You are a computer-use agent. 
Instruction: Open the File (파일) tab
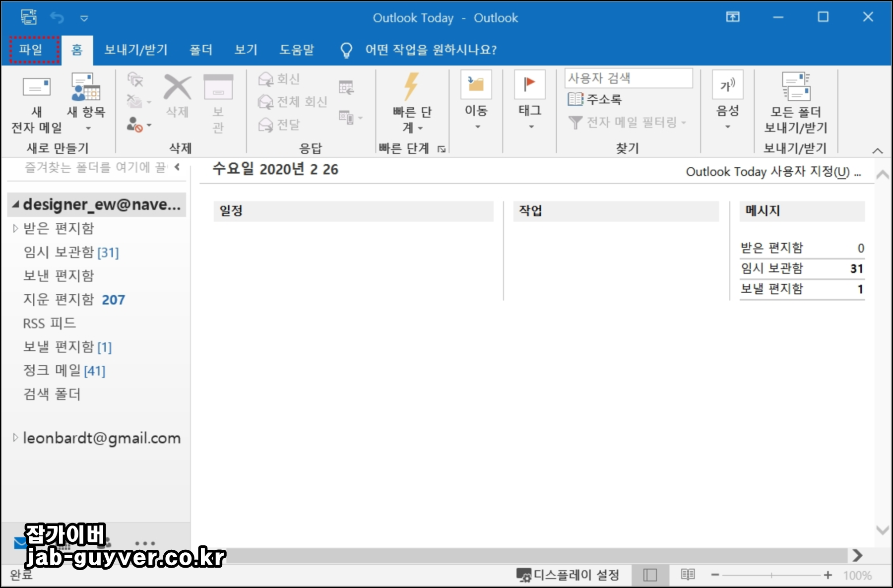click(31, 50)
